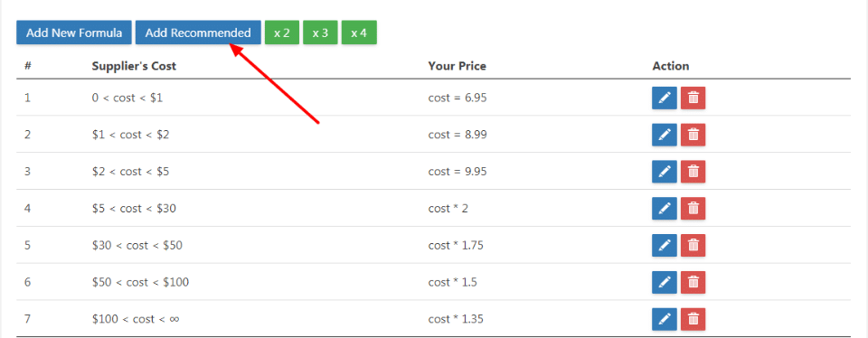Apply the x 3 multiplier button
Screen dimensions: 868x338
(320, 33)
